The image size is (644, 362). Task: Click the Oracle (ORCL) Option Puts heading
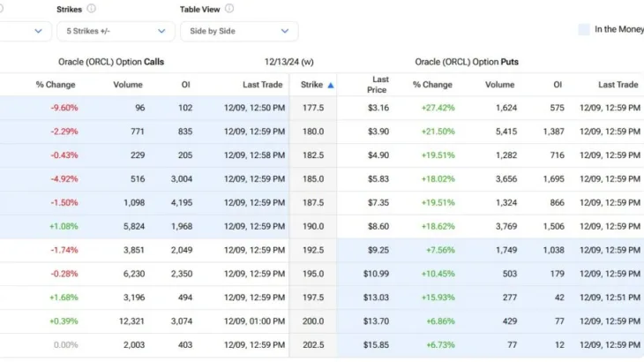tap(467, 62)
